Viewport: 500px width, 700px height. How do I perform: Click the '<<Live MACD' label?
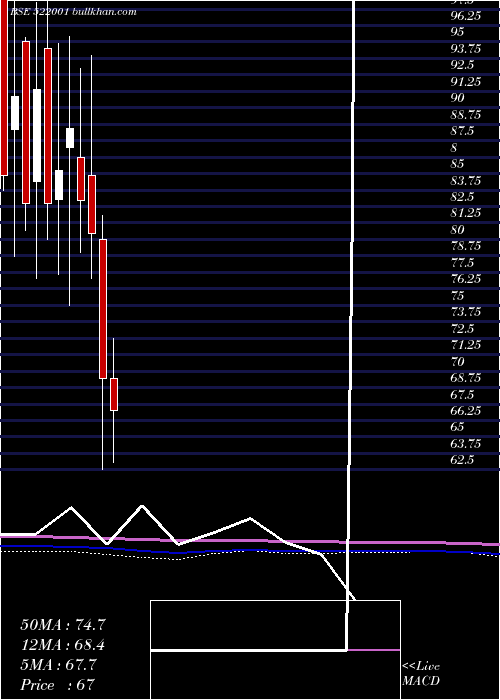click(x=421, y=674)
